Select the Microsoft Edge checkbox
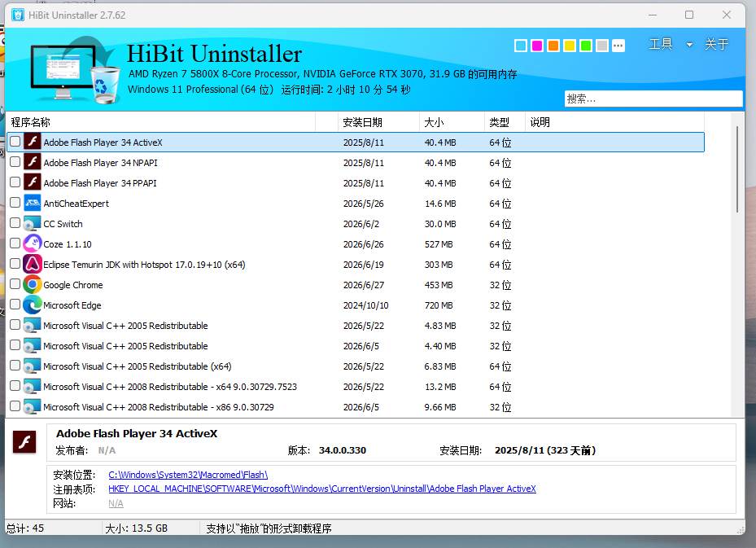The width and height of the screenshot is (756, 548). pos(15,304)
